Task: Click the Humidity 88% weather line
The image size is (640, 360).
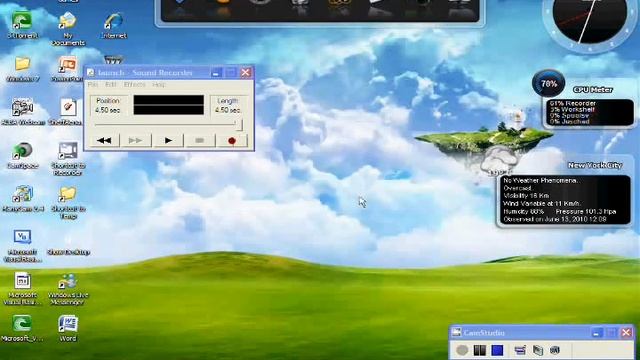Action: 524,211
